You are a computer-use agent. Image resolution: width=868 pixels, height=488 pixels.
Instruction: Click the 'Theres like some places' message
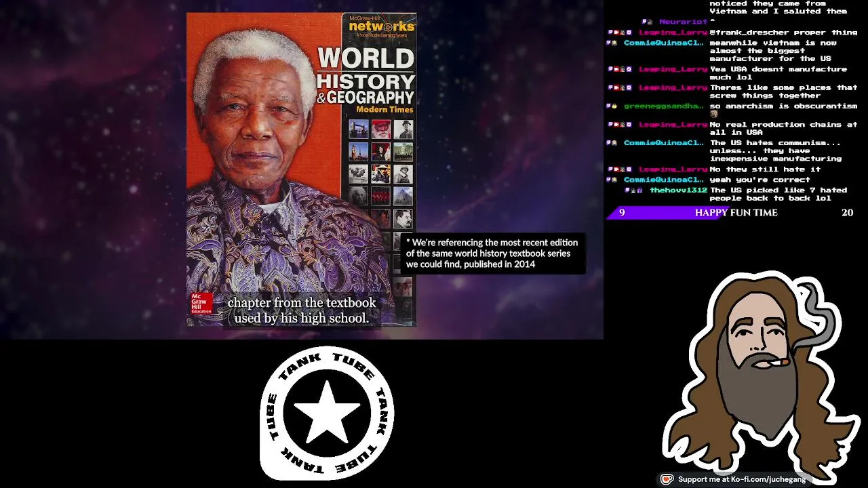point(783,91)
